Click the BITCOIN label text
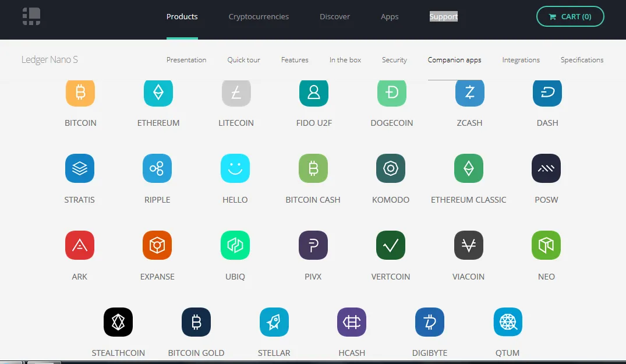The image size is (626, 364). [x=80, y=123]
